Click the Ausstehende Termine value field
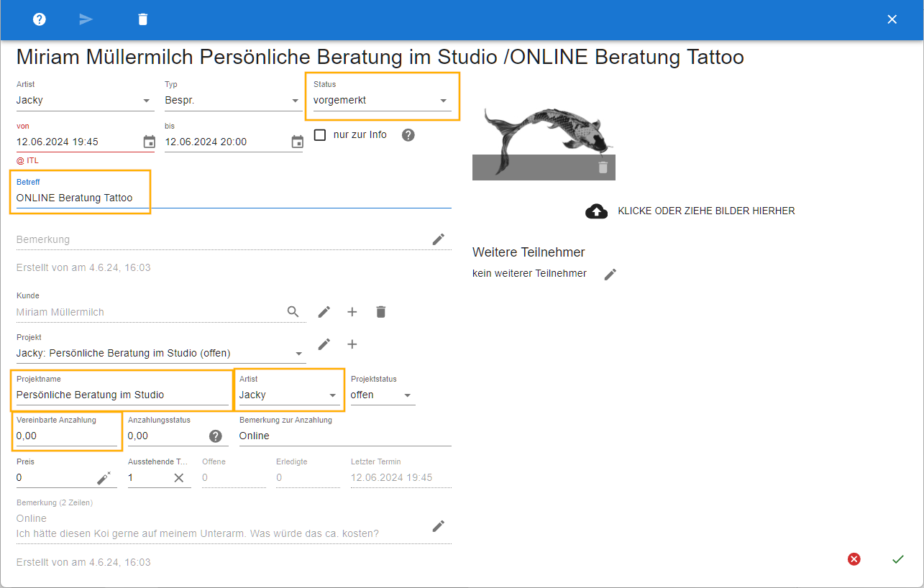 [x=147, y=477]
